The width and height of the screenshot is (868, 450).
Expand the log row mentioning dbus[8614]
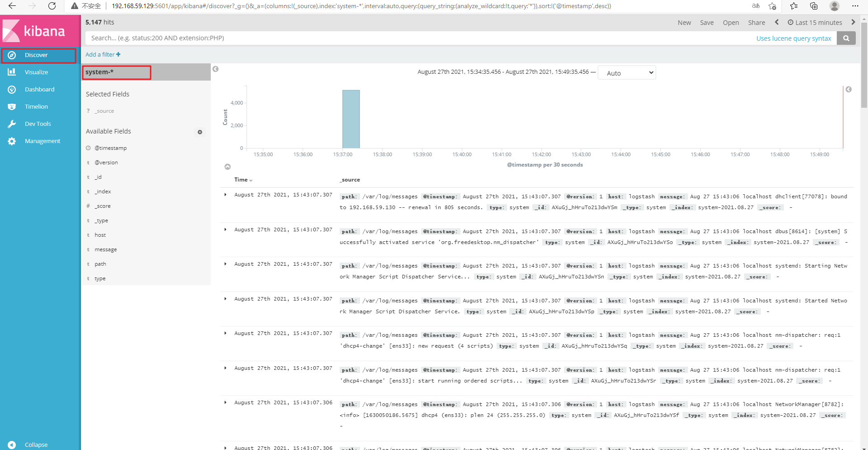[x=225, y=230]
